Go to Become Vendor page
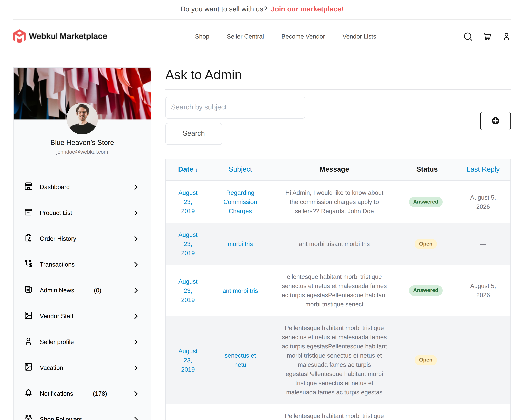This screenshot has width=524, height=420. 303,36
